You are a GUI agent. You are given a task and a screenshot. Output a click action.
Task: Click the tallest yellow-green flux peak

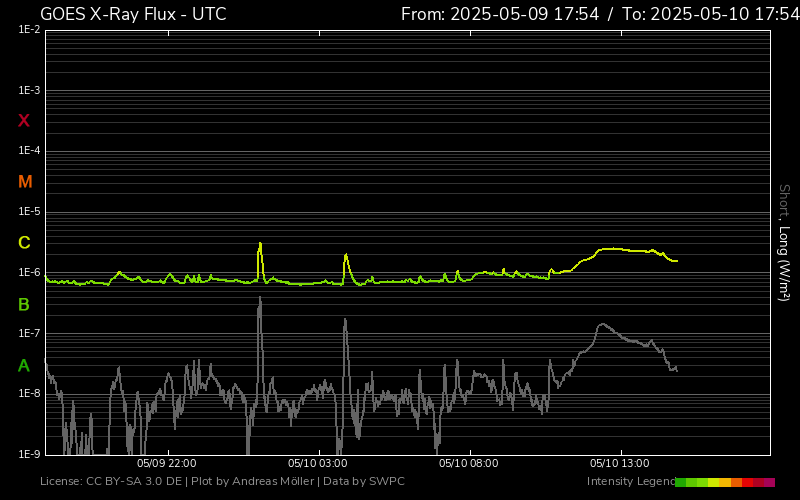(260, 244)
